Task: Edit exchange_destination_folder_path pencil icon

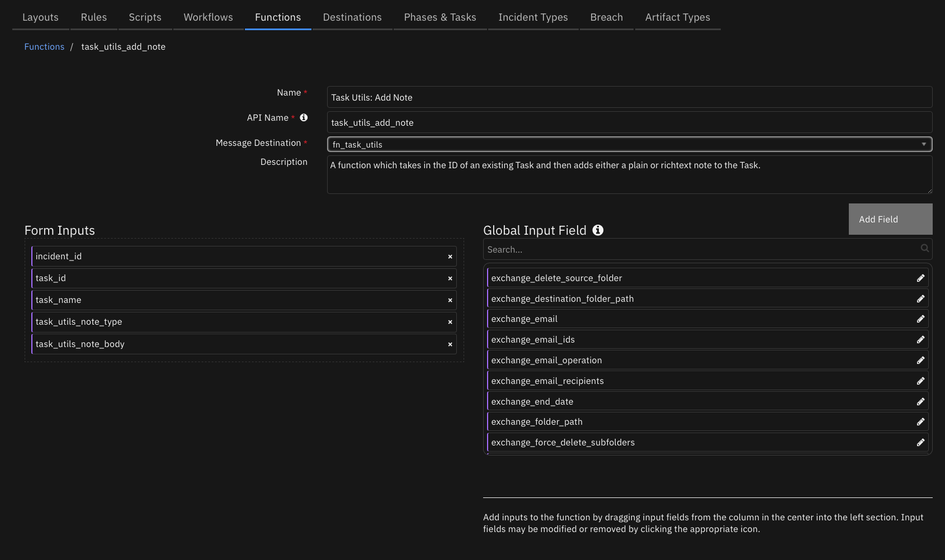Action: 920,299
